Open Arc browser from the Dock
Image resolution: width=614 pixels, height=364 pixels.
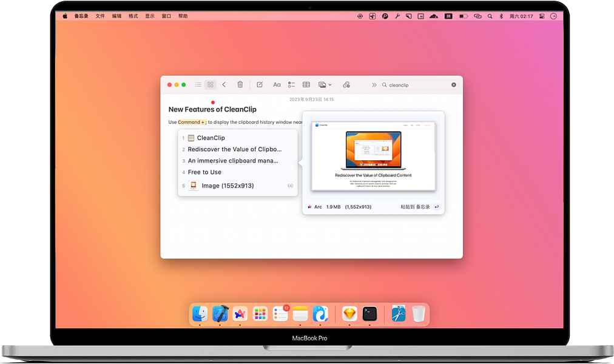pyautogui.click(x=240, y=314)
